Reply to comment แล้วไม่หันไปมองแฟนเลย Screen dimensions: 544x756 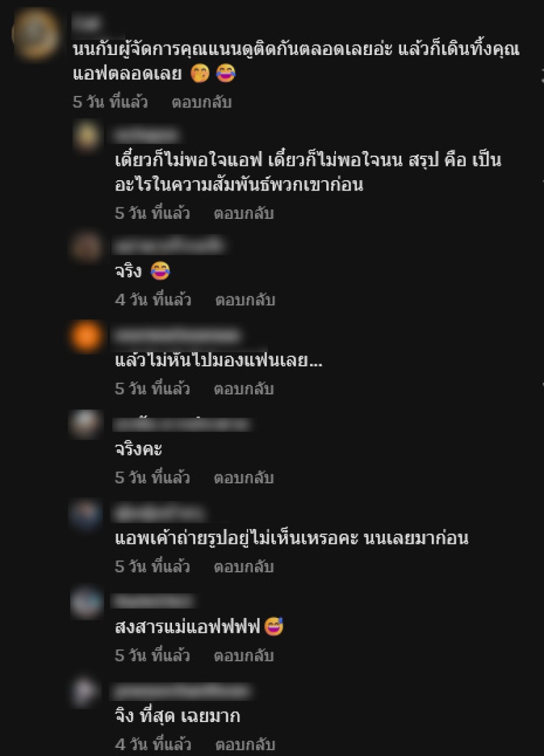coord(243,389)
